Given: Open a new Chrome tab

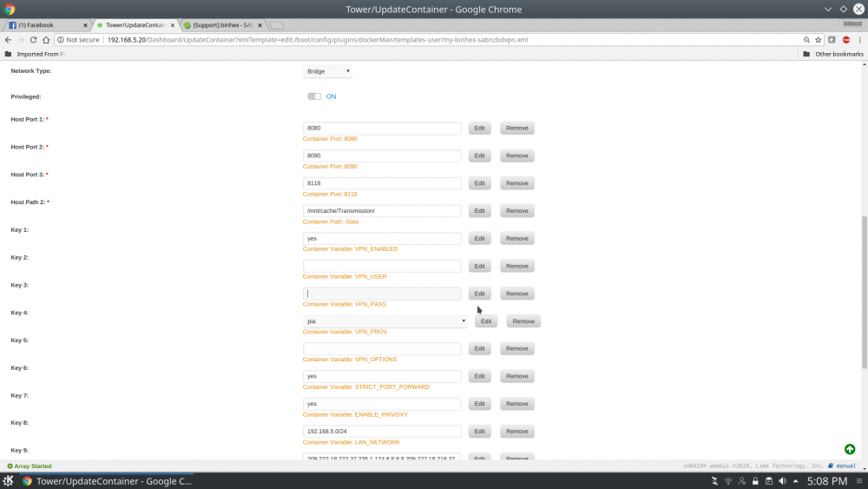Looking at the screenshot, I should (x=277, y=25).
